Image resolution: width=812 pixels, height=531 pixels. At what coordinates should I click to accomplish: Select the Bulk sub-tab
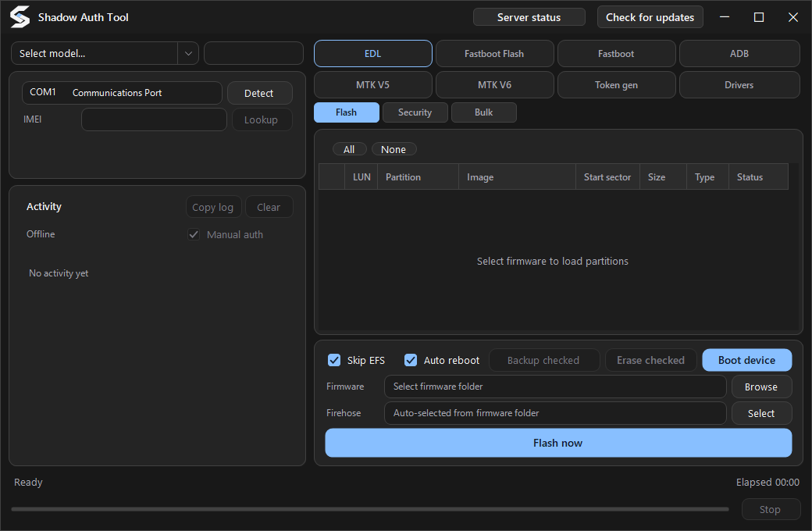[x=483, y=112]
